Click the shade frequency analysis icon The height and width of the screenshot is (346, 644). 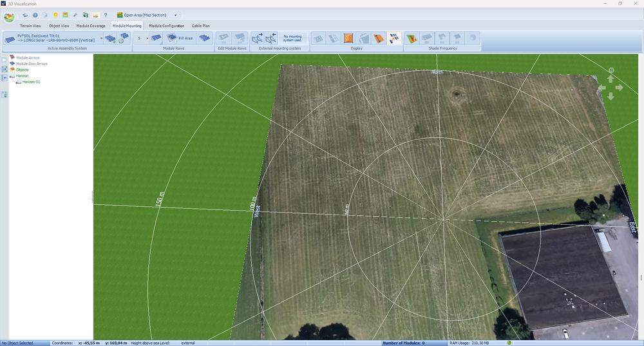tap(412, 39)
